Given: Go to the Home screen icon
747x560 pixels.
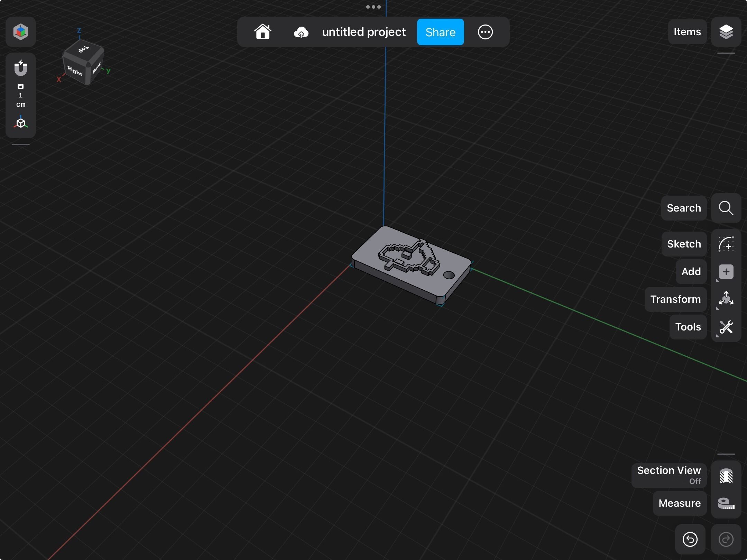Looking at the screenshot, I should tap(263, 32).
